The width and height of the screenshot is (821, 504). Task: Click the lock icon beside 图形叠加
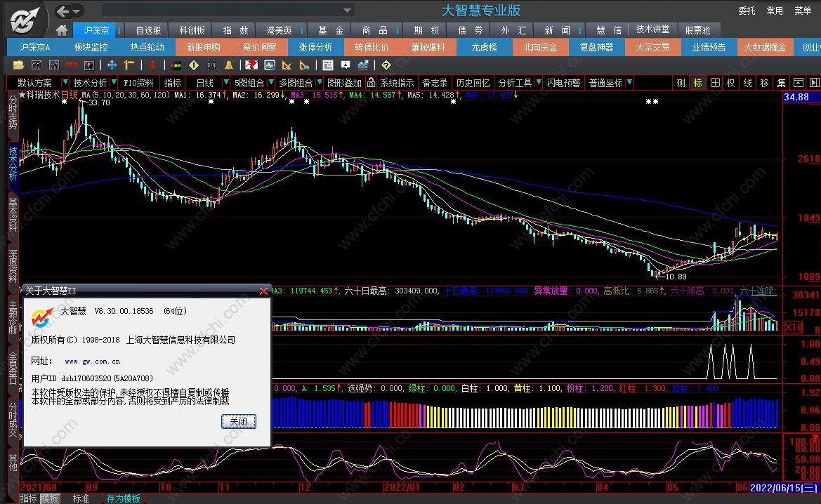(x=371, y=83)
